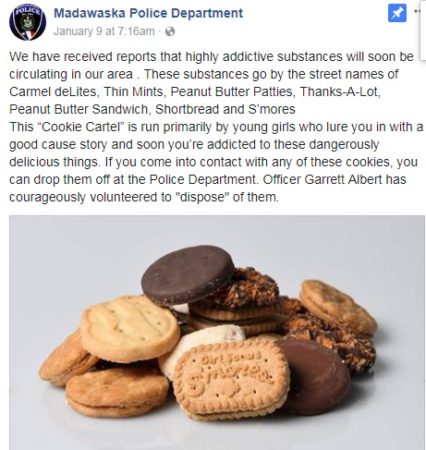Open the Madawaska Police Department profile picture

[x=28, y=23]
